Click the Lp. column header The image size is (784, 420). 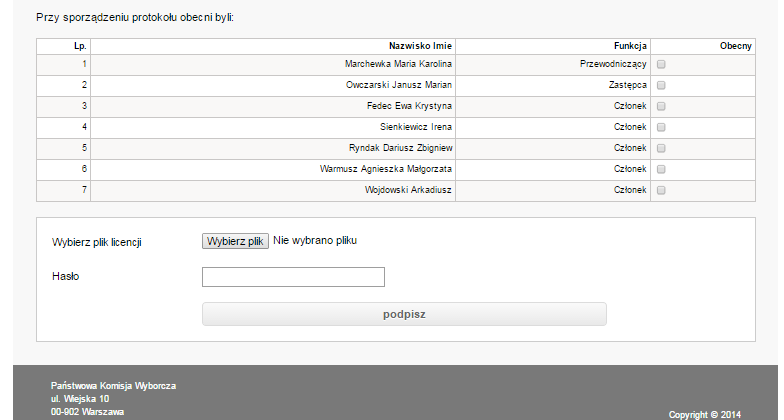point(80,46)
